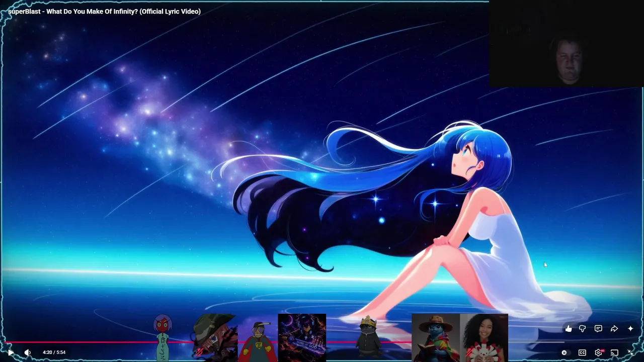
Task: Exit full screen mode
Action: pos(630,352)
